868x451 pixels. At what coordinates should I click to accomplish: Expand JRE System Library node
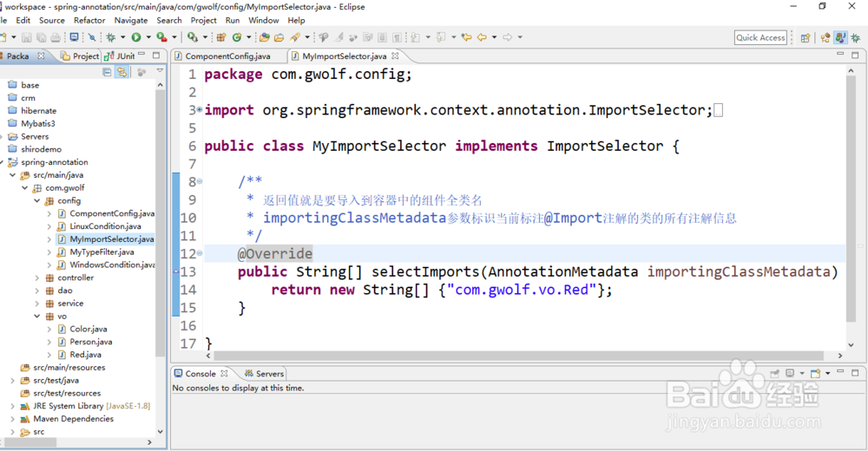pos(12,406)
